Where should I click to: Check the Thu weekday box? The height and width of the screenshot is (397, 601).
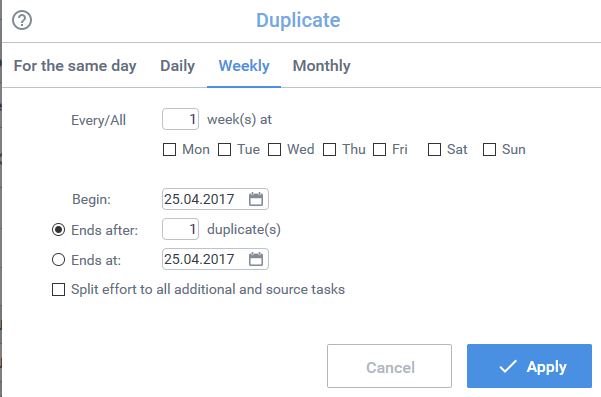[329, 149]
